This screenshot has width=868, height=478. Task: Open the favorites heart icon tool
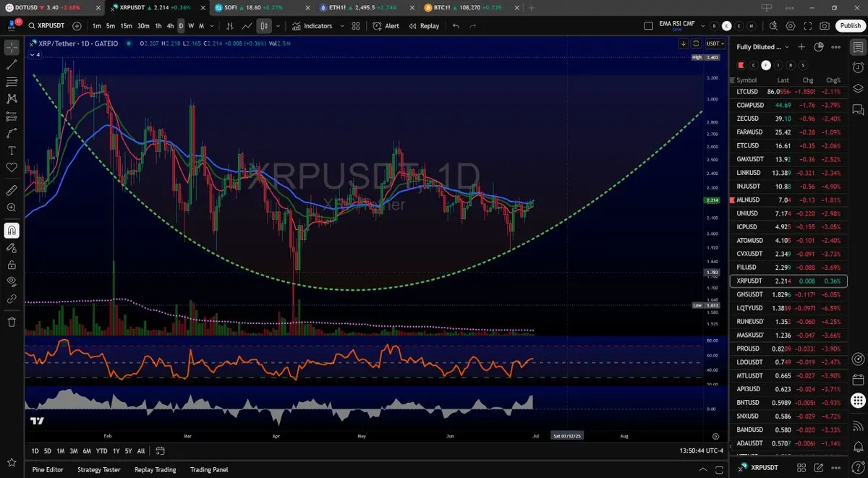pos(12,167)
